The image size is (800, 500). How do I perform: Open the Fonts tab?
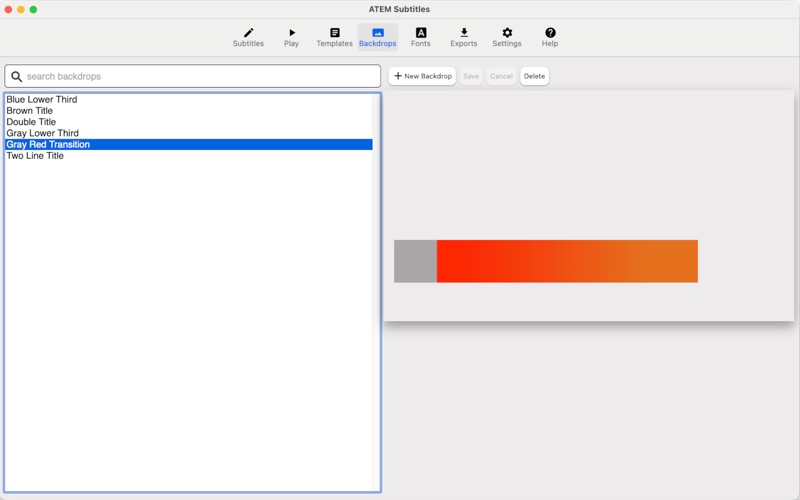coord(420,37)
